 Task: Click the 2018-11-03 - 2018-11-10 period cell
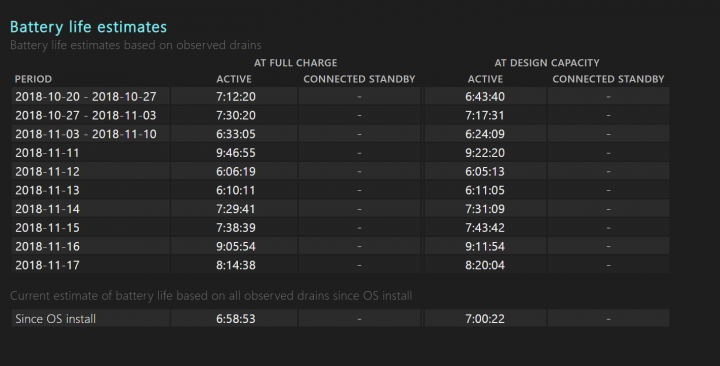point(90,134)
